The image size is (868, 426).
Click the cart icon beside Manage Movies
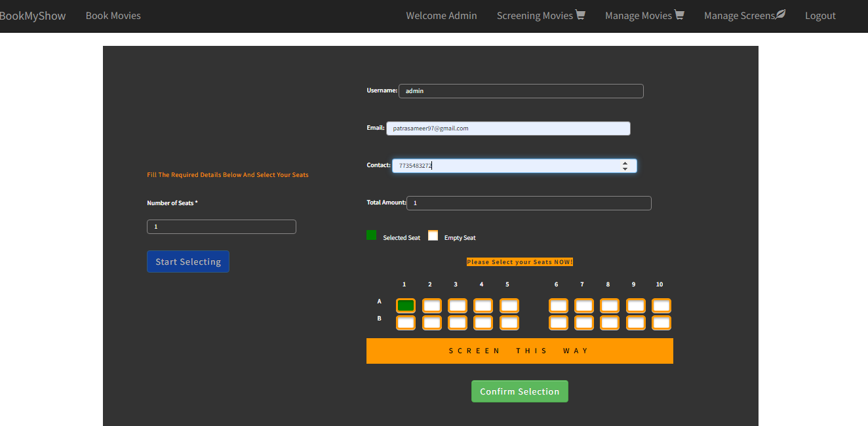click(x=681, y=14)
